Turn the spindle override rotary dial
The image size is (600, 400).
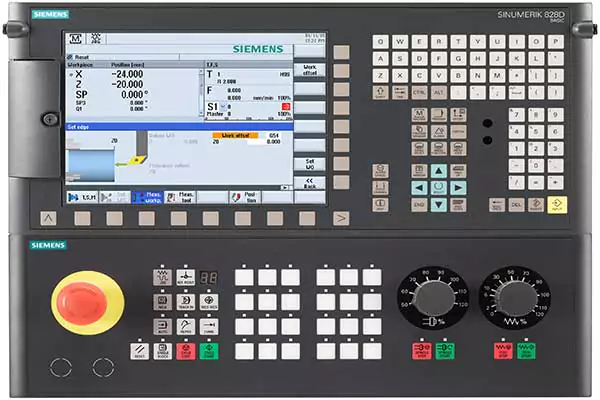(433, 298)
